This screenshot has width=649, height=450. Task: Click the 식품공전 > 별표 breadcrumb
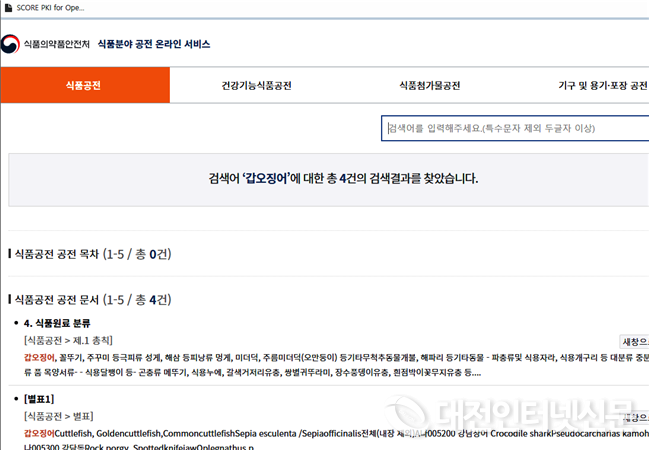59,415
